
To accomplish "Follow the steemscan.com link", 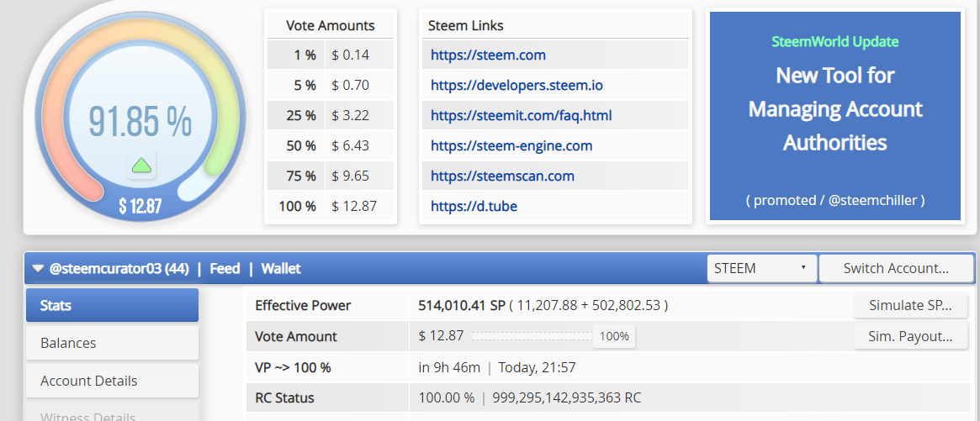I will [x=502, y=176].
